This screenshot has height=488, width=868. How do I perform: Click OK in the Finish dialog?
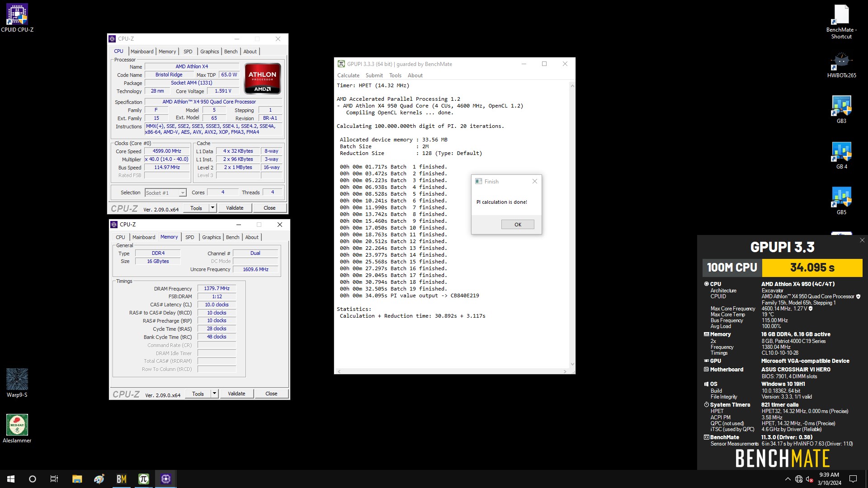[x=518, y=225]
